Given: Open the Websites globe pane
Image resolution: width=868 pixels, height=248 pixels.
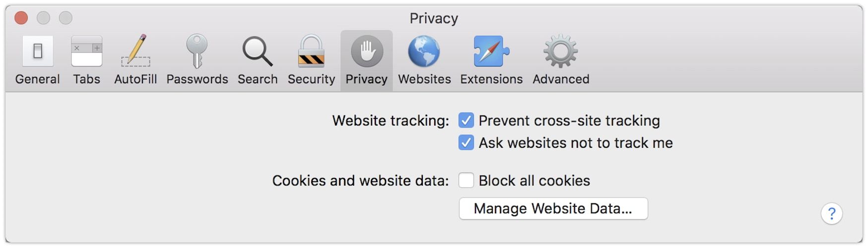Looking at the screenshot, I should [x=424, y=52].
